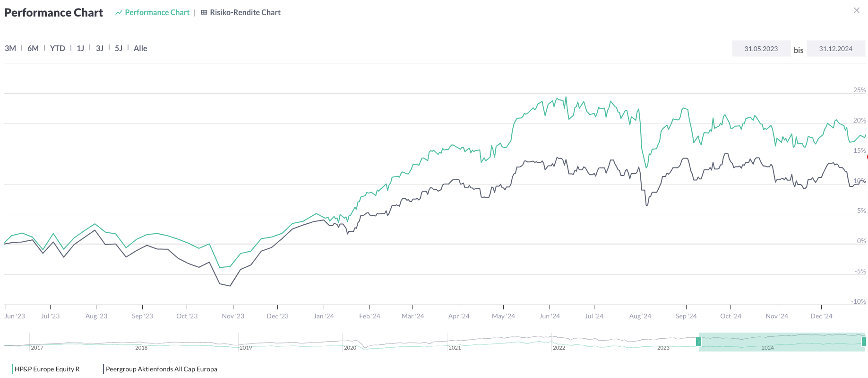868x378 pixels.
Task: Set time range to 6M
Action: point(33,48)
